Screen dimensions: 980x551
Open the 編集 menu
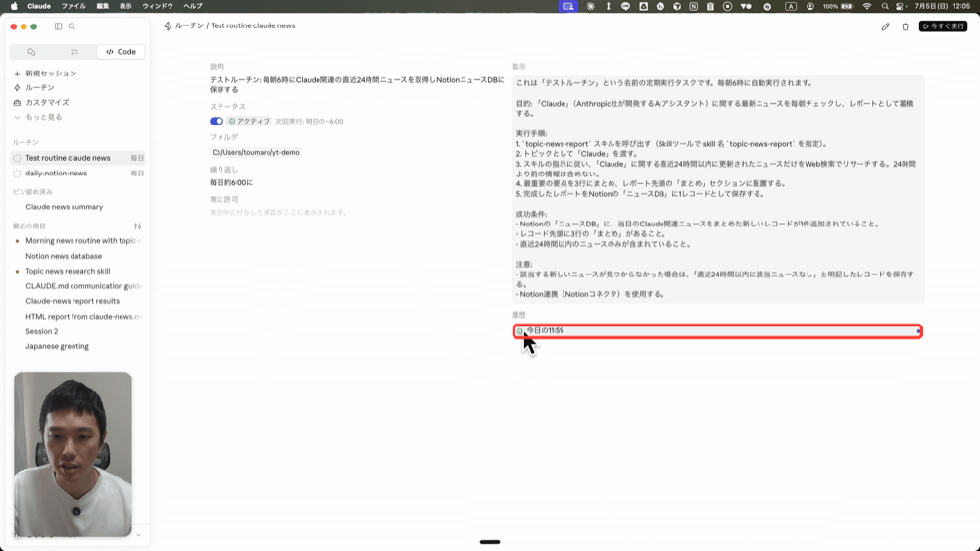[x=103, y=6]
